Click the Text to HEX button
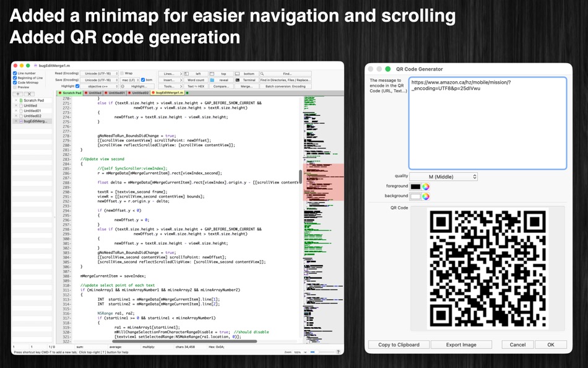This screenshot has height=368, width=588. point(195,86)
